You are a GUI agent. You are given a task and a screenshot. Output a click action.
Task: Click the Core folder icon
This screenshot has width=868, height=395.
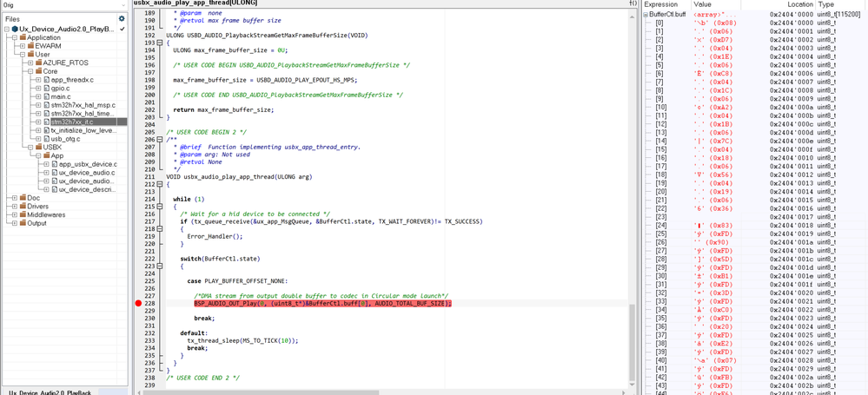39,71
